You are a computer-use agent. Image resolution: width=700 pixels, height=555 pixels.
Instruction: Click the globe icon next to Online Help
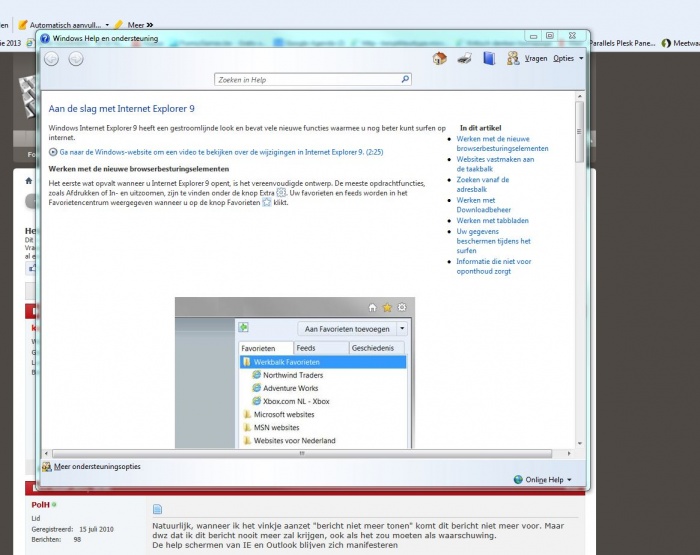(x=518, y=480)
